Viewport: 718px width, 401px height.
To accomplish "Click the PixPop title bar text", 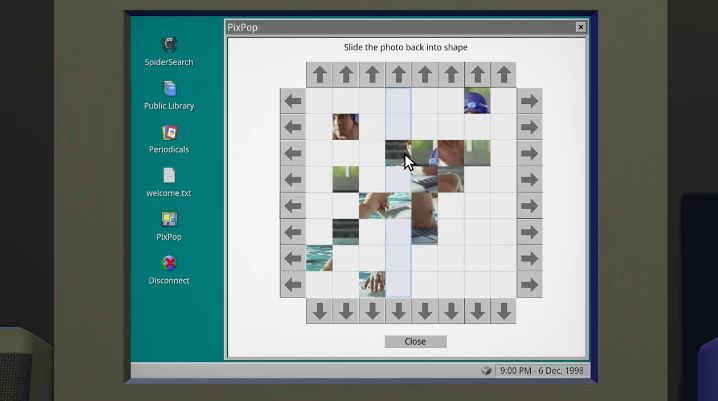I will pos(242,27).
